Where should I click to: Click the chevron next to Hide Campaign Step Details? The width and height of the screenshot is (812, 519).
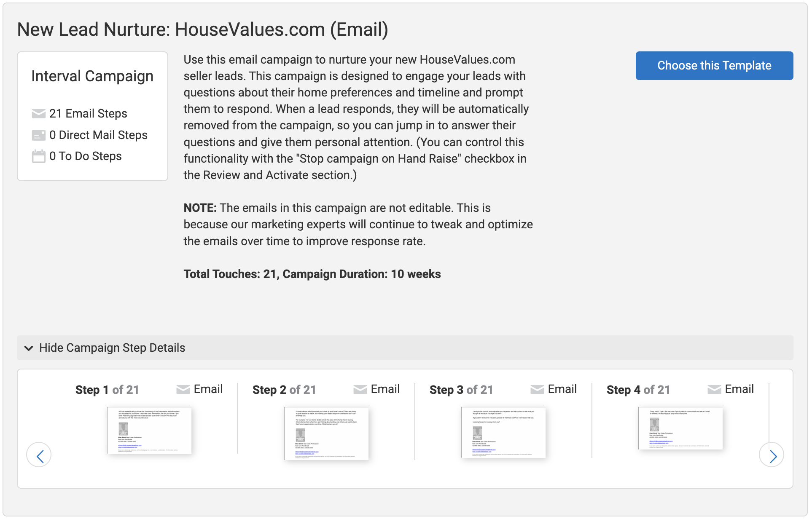(x=29, y=348)
